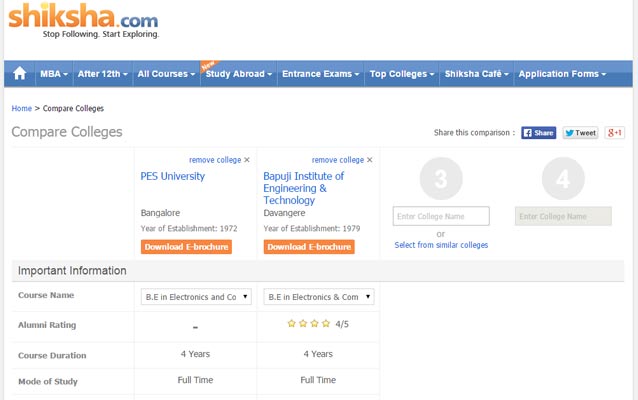Viewport: 638px width, 400px height.
Task: Click the Shiksha.com logo
Action: pyautogui.click(x=84, y=22)
